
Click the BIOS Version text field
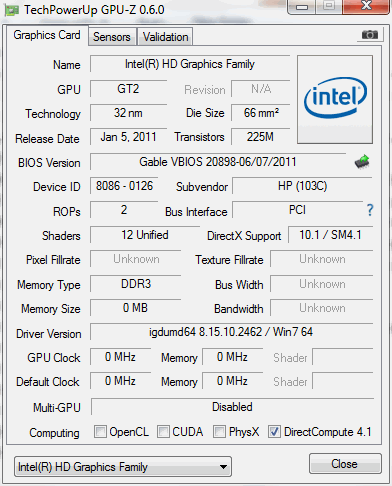tap(218, 162)
